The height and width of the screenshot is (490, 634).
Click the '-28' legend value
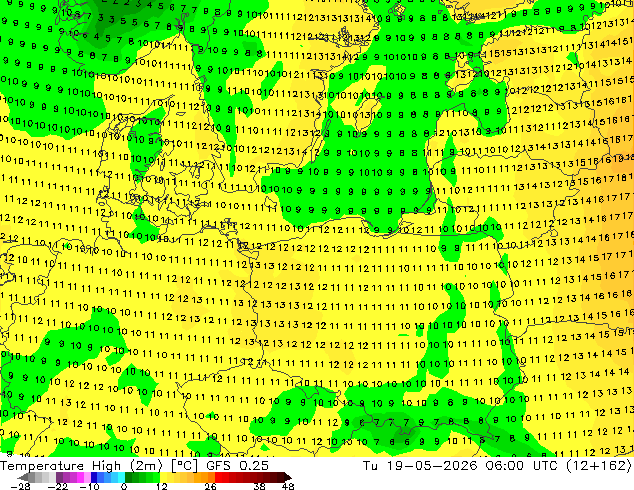pyautogui.click(x=20, y=486)
